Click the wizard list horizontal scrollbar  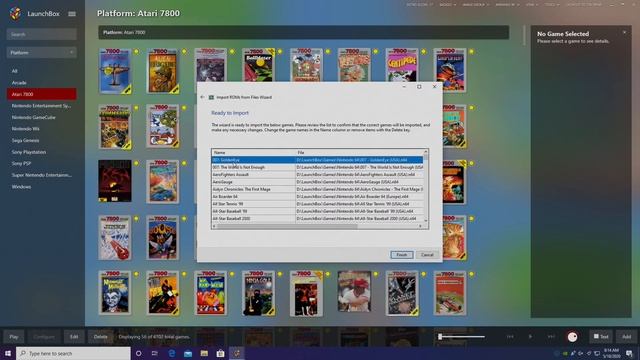tap(287, 226)
